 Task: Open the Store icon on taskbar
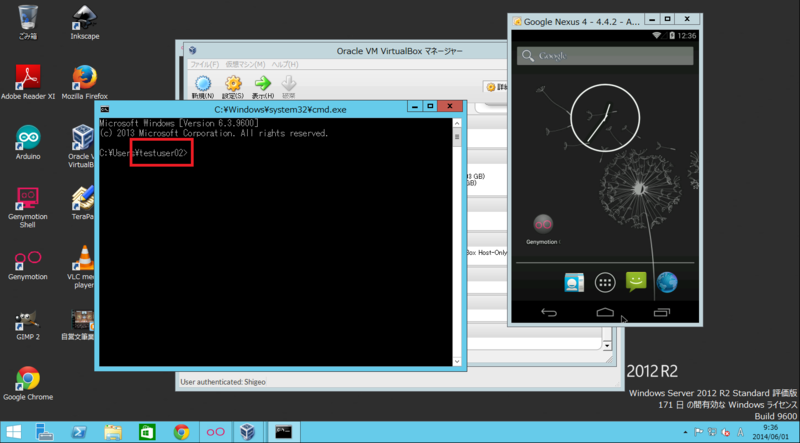(147, 432)
